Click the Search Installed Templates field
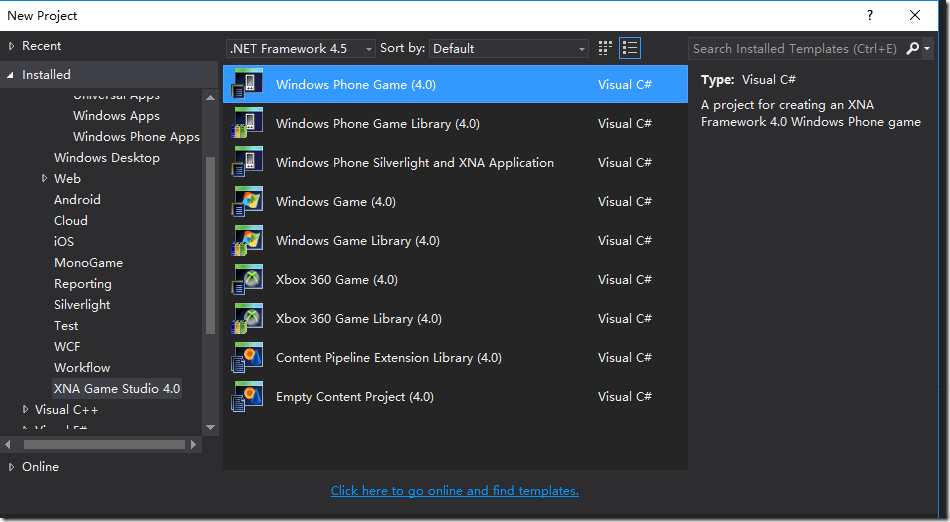 click(796, 48)
